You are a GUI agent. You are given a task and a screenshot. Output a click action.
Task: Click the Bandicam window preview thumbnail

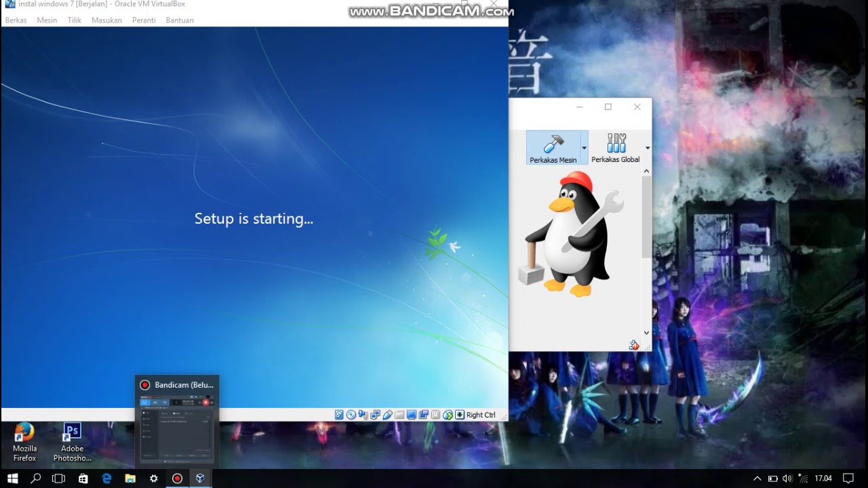pos(177,429)
